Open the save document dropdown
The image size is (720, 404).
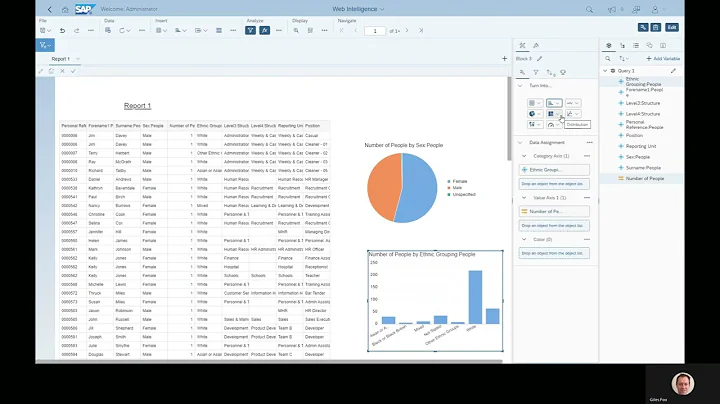click(x=45, y=30)
